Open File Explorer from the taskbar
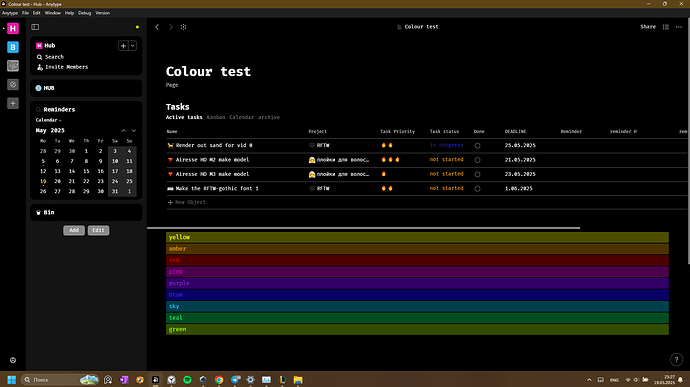Viewport: 690px width, 387px height. tap(298, 380)
